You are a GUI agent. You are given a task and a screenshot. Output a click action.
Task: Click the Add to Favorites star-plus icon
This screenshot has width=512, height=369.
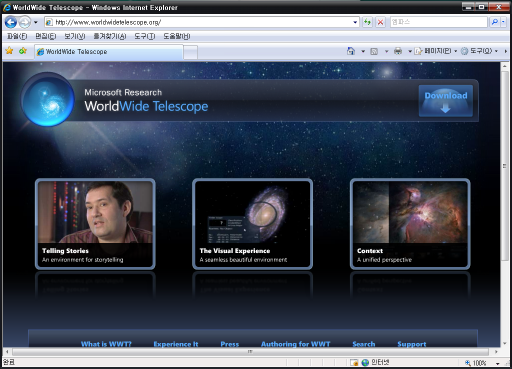click(23, 51)
